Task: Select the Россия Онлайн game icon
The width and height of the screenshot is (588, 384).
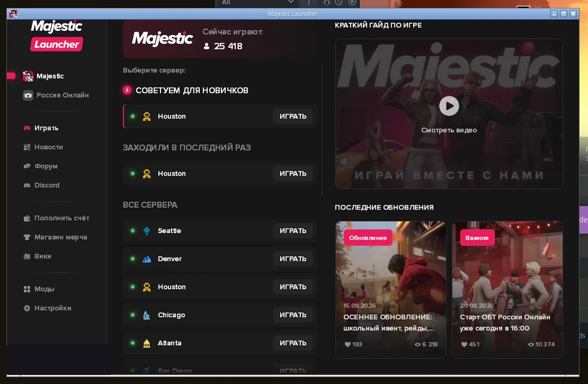Action: 28,95
